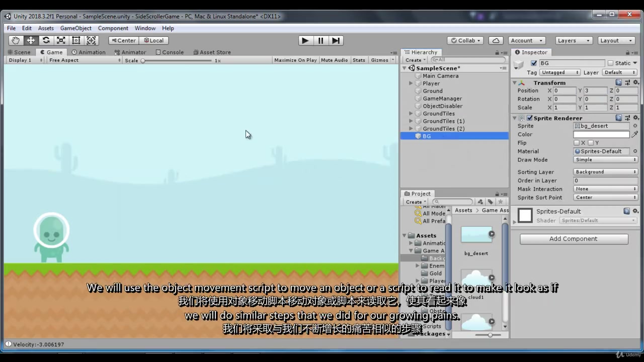The width and height of the screenshot is (644, 362).
Task: Select the Rotate tool
Action: 46,40
